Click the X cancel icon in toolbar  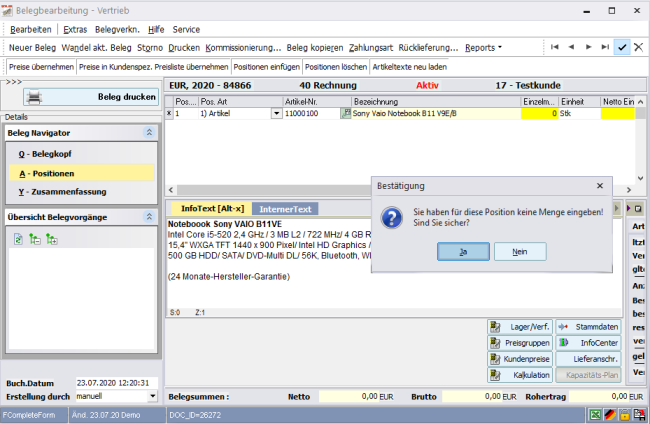pyautogui.click(x=639, y=47)
